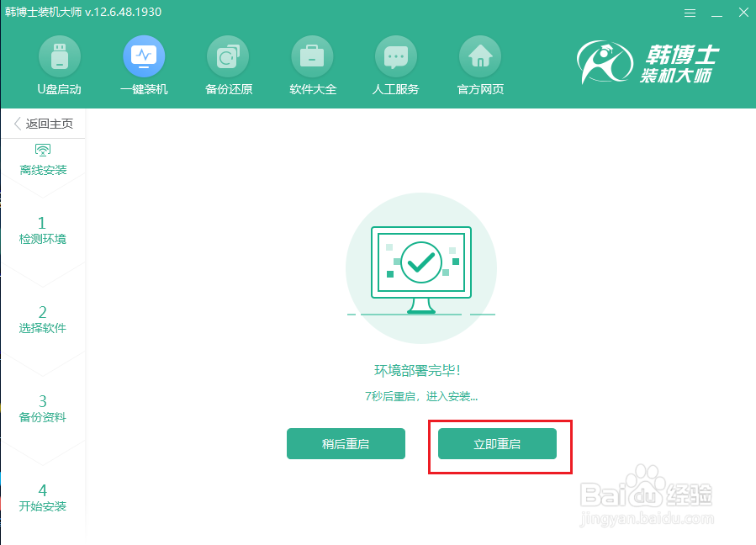Viewport: 756px width, 545px height.
Task: Click the 备份还原 backup and restore icon
Action: [227, 65]
